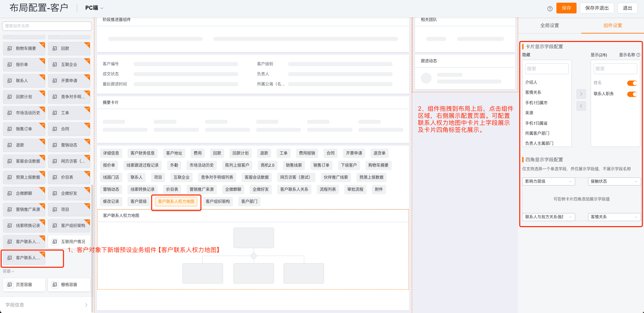
Task: Click the 回款计划 component icon
Action: coord(10,97)
